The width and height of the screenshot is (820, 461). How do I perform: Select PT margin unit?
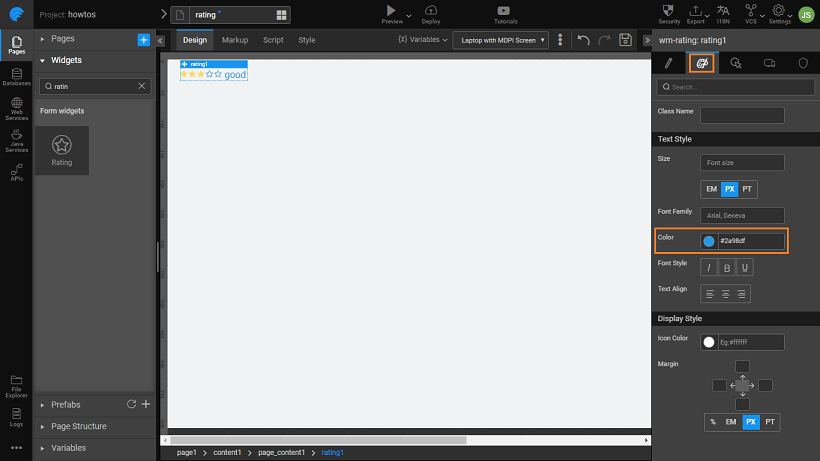770,422
